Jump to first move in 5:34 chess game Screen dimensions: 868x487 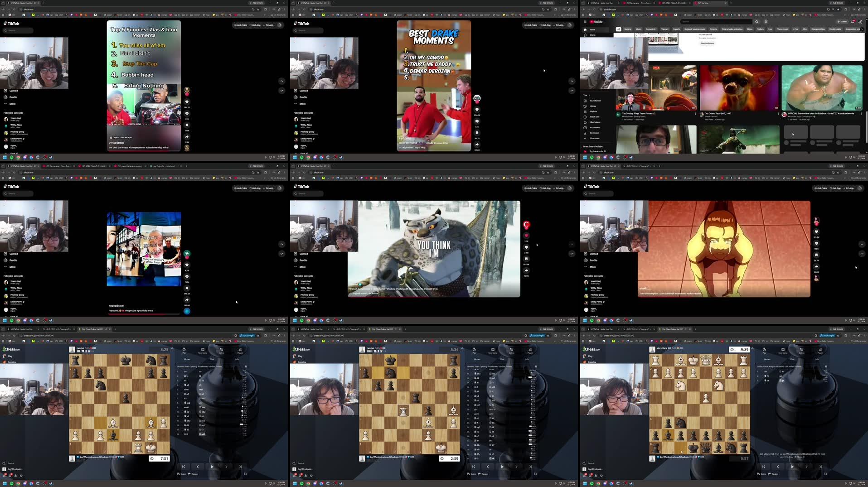pos(474,466)
